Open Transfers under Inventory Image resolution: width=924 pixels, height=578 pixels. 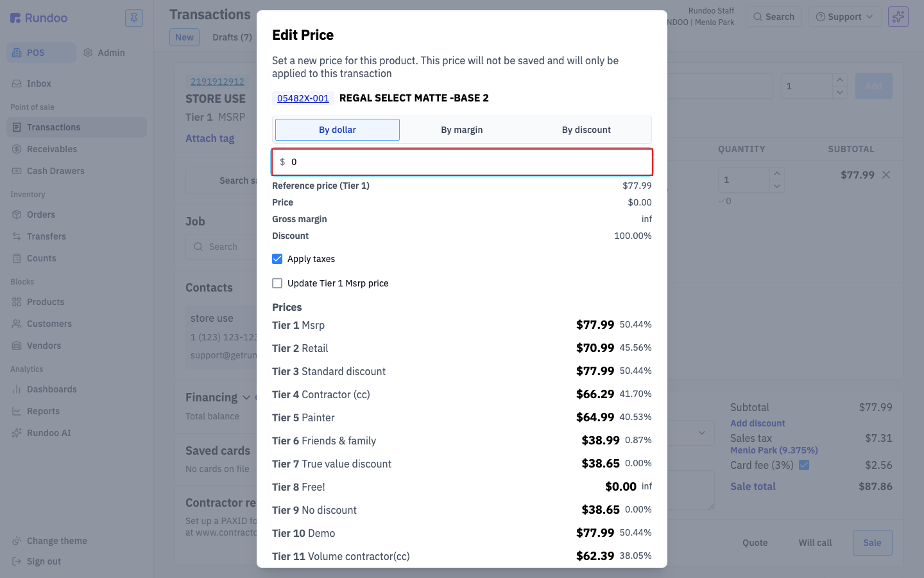pos(77,236)
